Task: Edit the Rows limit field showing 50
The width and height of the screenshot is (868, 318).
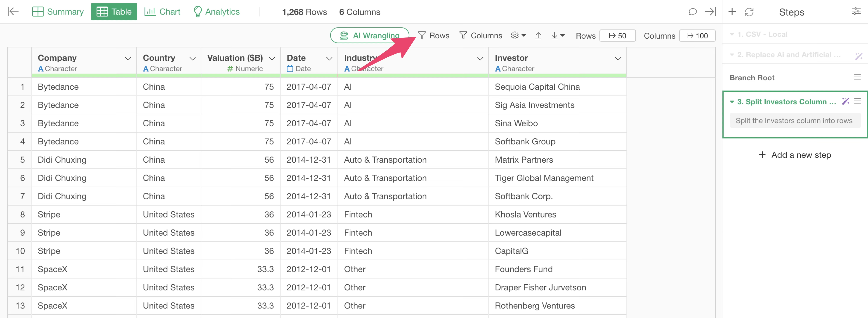Action: click(617, 35)
